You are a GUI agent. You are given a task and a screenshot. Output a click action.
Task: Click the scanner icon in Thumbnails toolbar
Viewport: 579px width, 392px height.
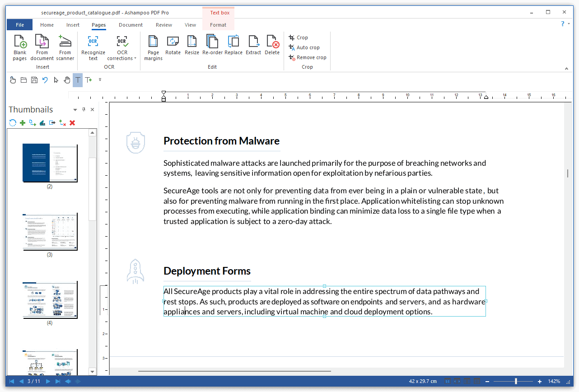point(42,122)
